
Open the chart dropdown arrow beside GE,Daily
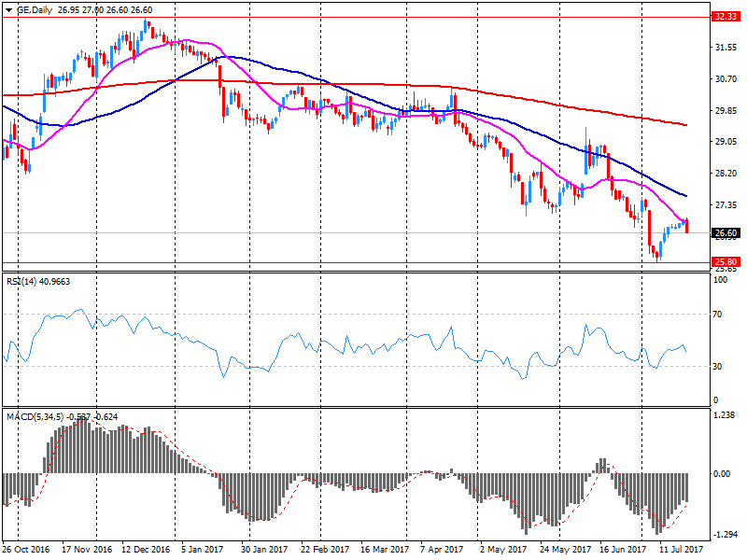[x=8, y=10]
